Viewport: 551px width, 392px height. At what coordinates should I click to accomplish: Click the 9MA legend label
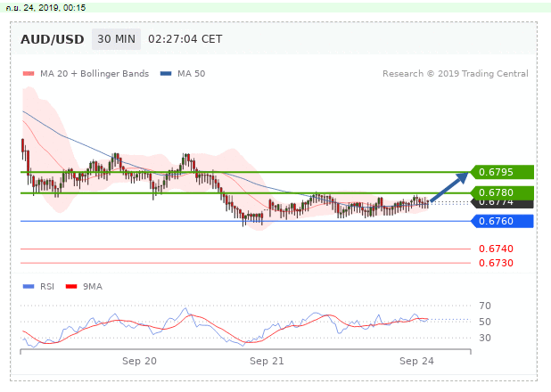tap(93, 287)
